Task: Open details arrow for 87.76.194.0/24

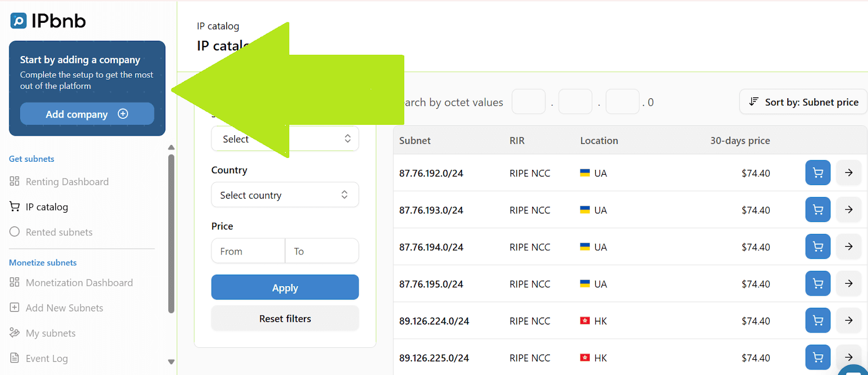Action: coord(848,246)
